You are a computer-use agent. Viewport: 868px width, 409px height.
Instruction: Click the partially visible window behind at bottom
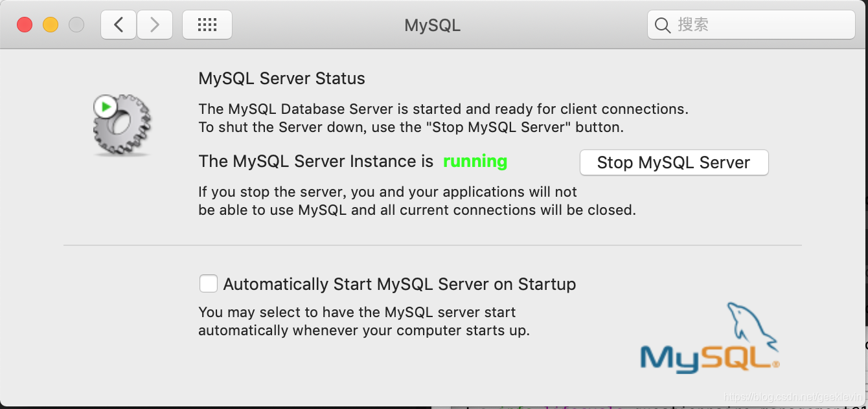(648, 406)
